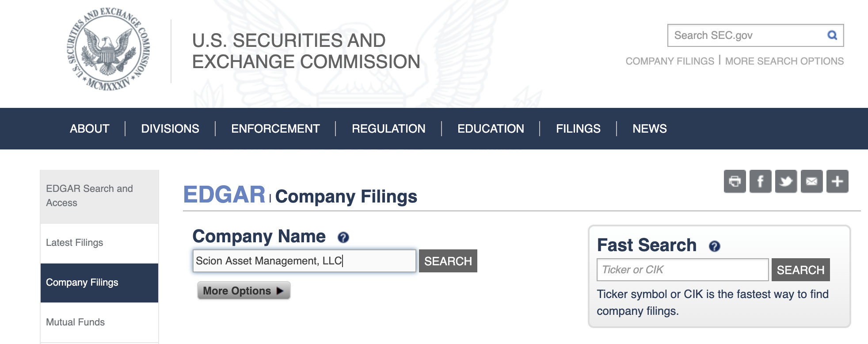868x344 pixels.
Task: Click the Fast Search help question mark
Action: (715, 246)
